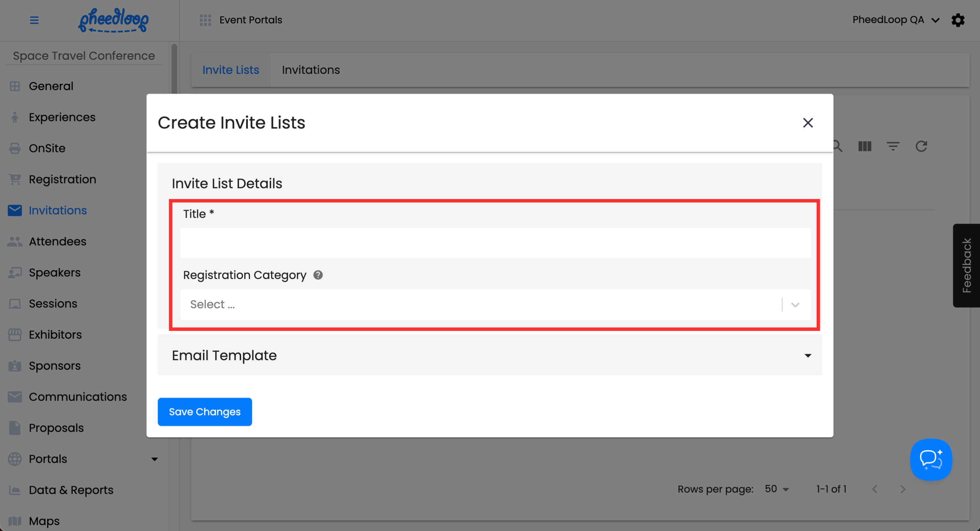This screenshot has width=980, height=531.
Task: Switch to the Invitations tab
Action: pyautogui.click(x=310, y=70)
